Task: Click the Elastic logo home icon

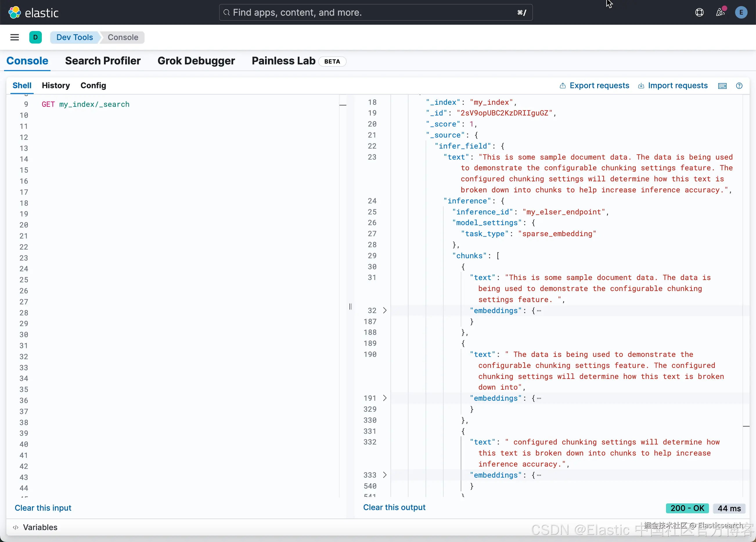Action: click(x=14, y=13)
